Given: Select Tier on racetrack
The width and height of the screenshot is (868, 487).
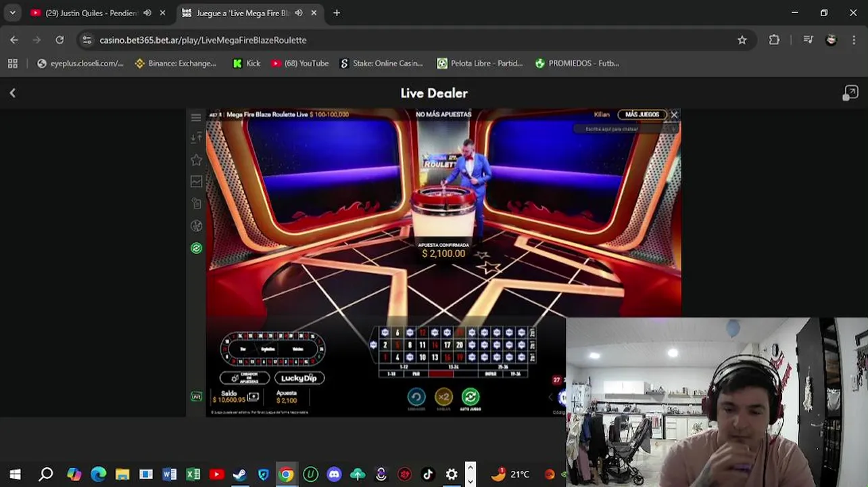Looking at the screenshot, I should [x=243, y=349].
